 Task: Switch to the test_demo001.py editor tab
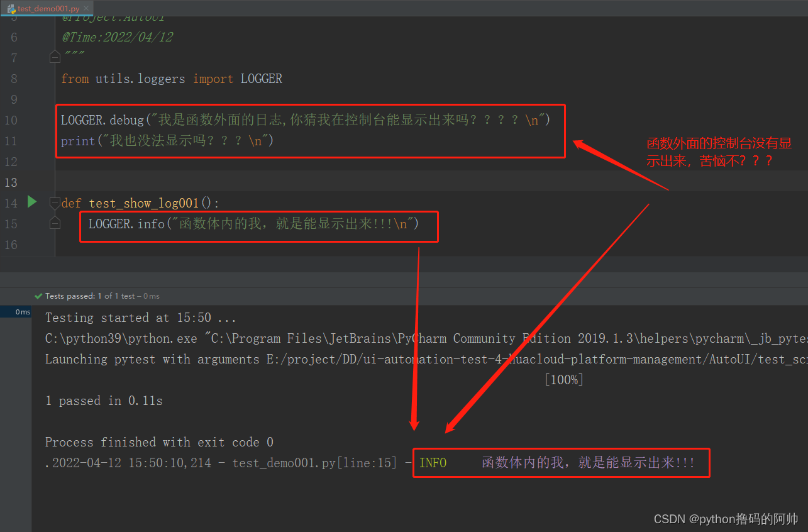pyautogui.click(x=48, y=8)
